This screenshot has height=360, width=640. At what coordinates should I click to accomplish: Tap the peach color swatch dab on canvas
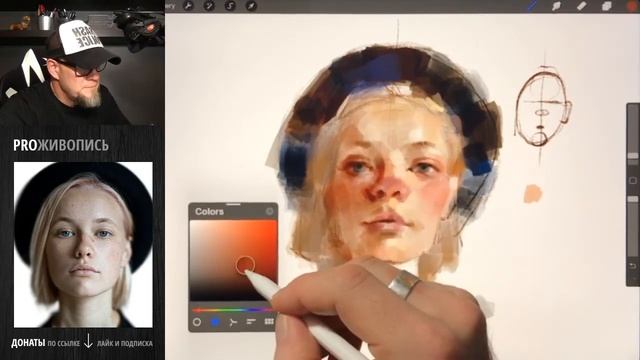[x=533, y=193]
